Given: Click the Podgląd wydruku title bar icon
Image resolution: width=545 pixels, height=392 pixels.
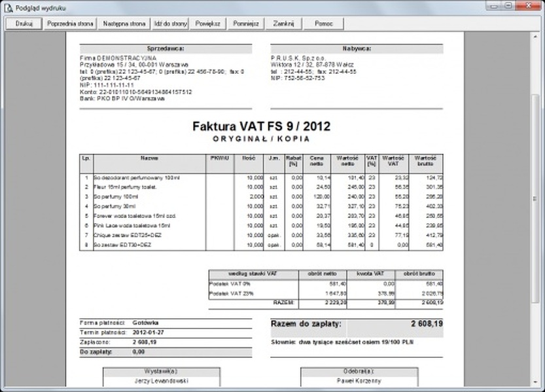Looking at the screenshot, I should (x=8, y=6).
